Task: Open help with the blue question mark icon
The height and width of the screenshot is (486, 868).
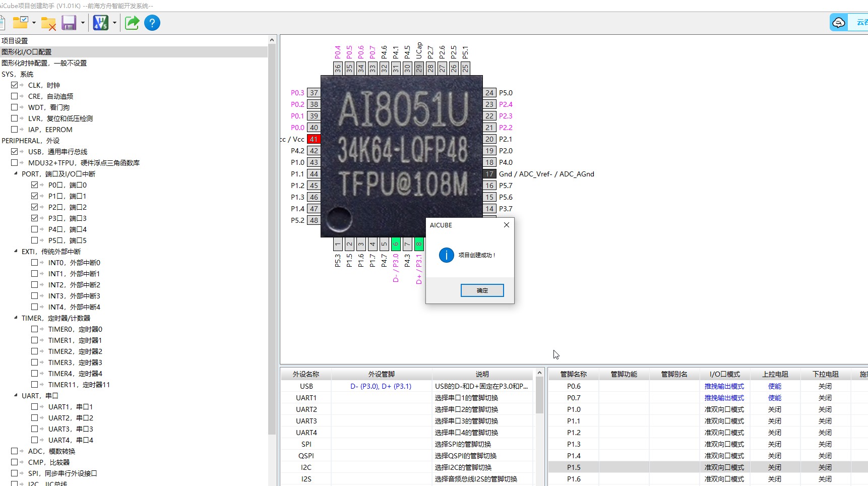Action: pyautogui.click(x=152, y=23)
